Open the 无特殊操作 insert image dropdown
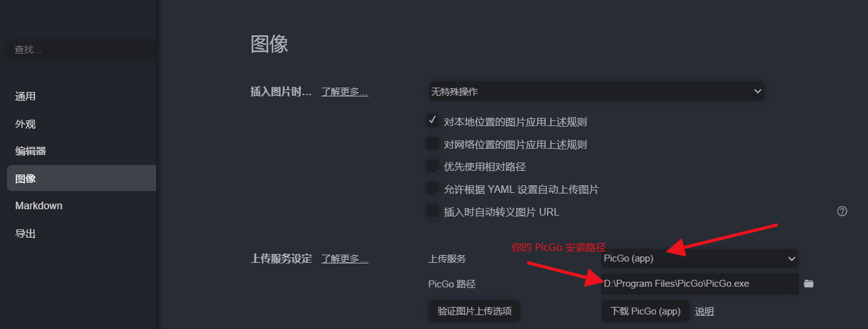Image resolution: width=868 pixels, height=329 pixels. pyautogui.click(x=596, y=91)
